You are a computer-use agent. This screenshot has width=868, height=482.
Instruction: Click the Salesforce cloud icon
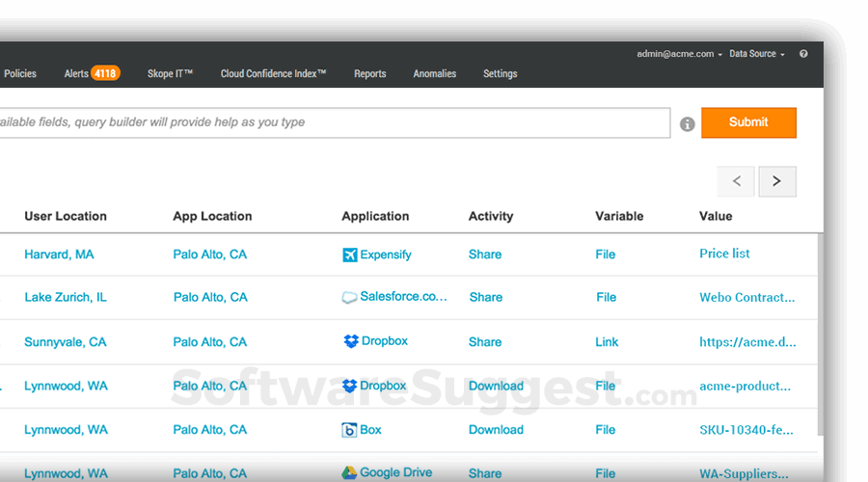click(x=349, y=298)
